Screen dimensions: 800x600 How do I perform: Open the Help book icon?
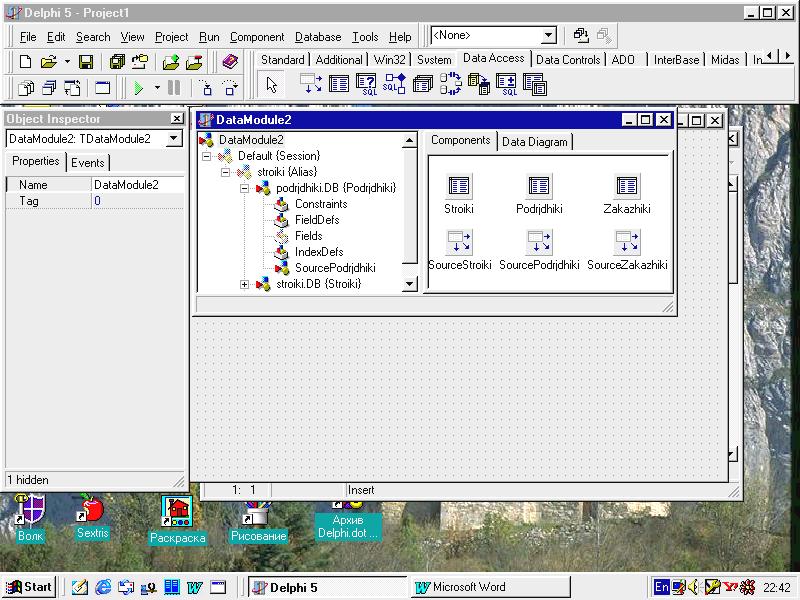click(230, 62)
